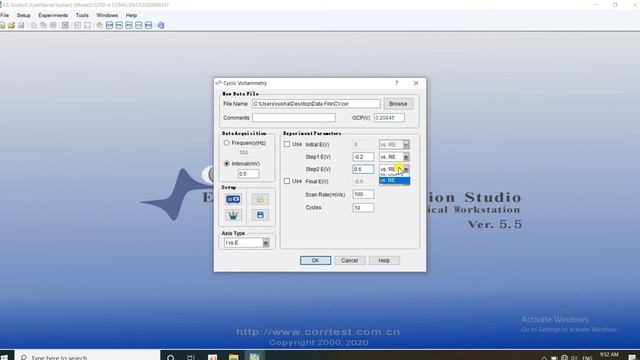Select the Frequency(Hz) radio button
Screen dimensions: 640x360
(x=227, y=143)
